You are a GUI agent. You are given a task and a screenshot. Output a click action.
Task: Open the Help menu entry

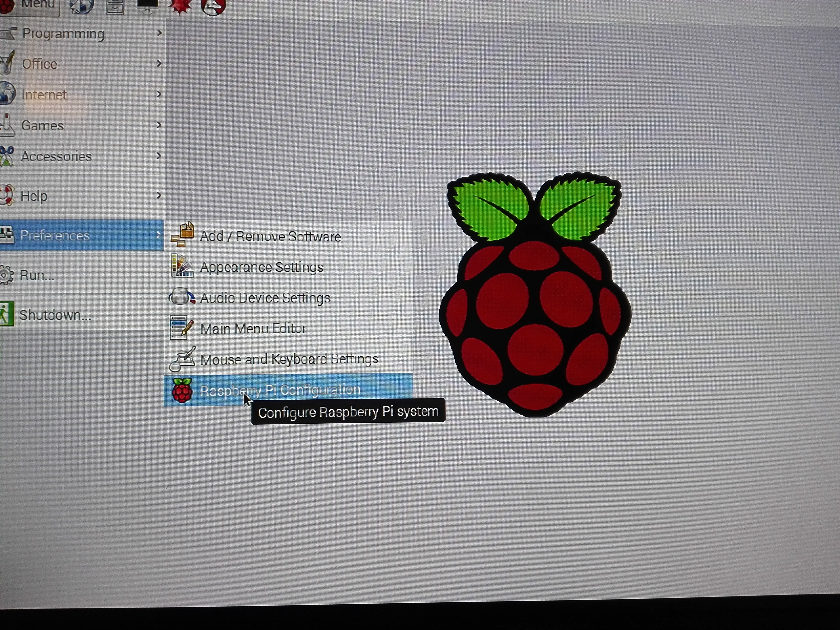tap(82, 196)
